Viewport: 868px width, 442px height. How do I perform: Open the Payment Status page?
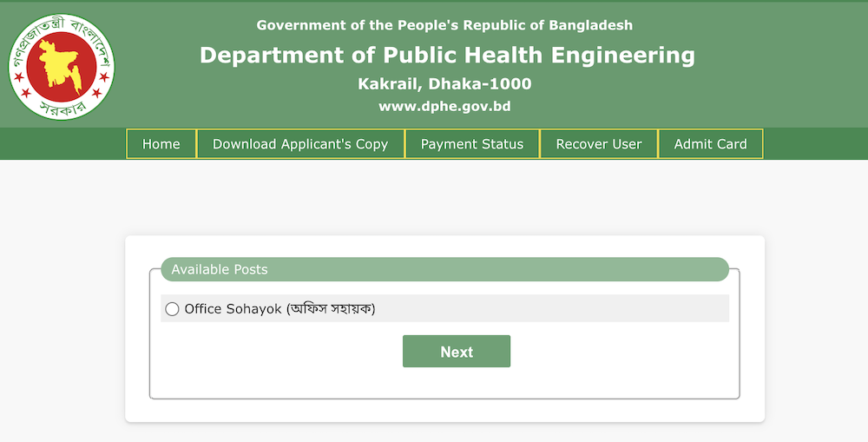click(x=472, y=144)
